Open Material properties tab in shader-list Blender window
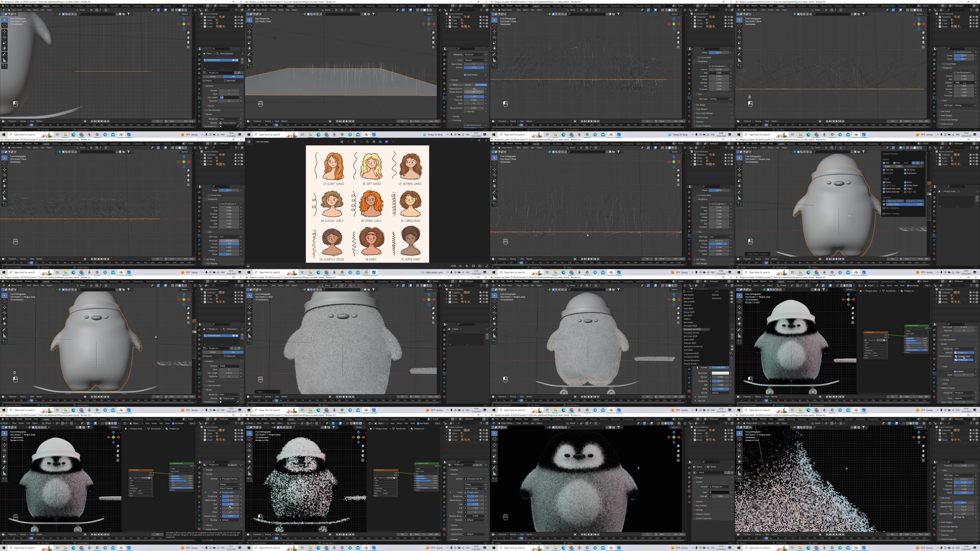 [689, 391]
